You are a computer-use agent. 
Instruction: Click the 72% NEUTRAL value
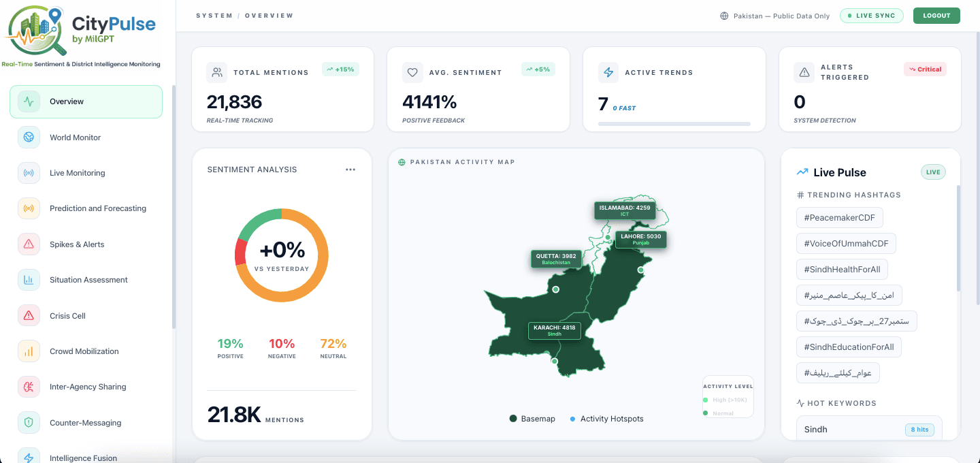pos(333,344)
